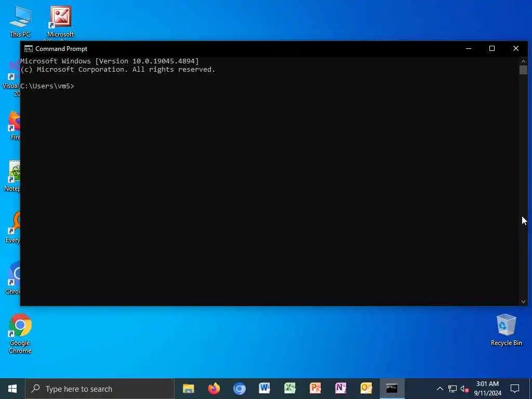532x399 pixels.
Task: Launch Firefox from the taskbar
Action: [x=214, y=389]
